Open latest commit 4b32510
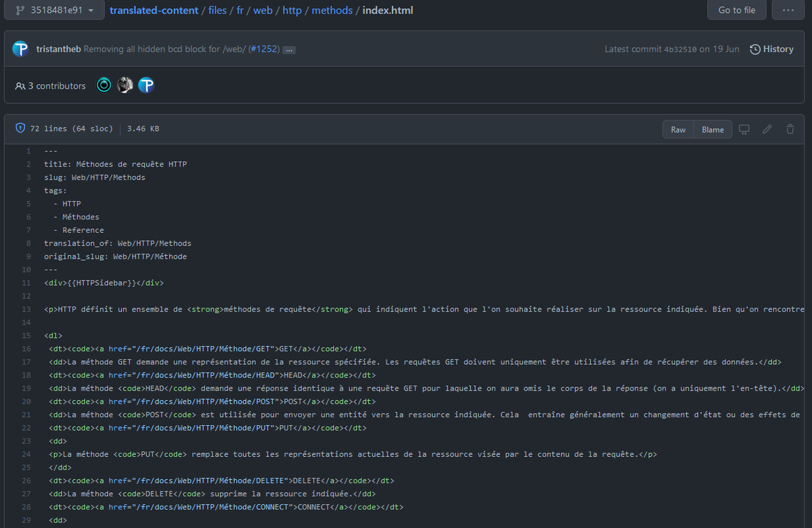This screenshot has height=528, width=812. (x=681, y=49)
